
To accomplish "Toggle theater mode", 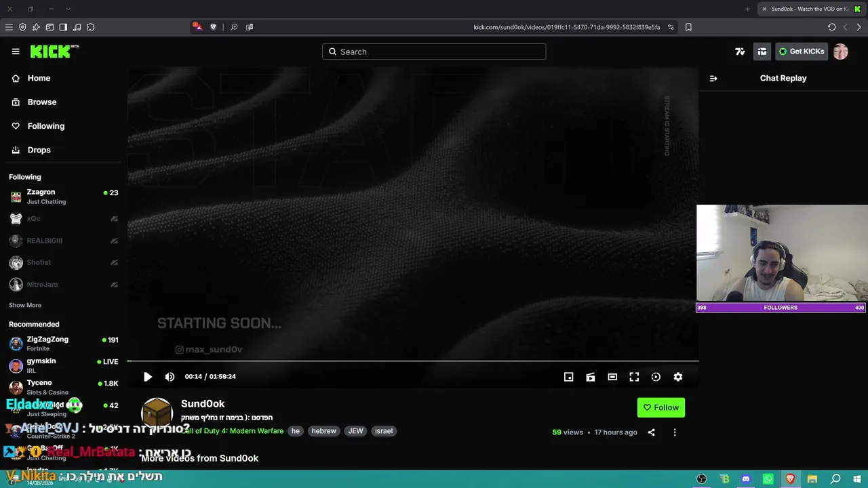I will click(612, 377).
